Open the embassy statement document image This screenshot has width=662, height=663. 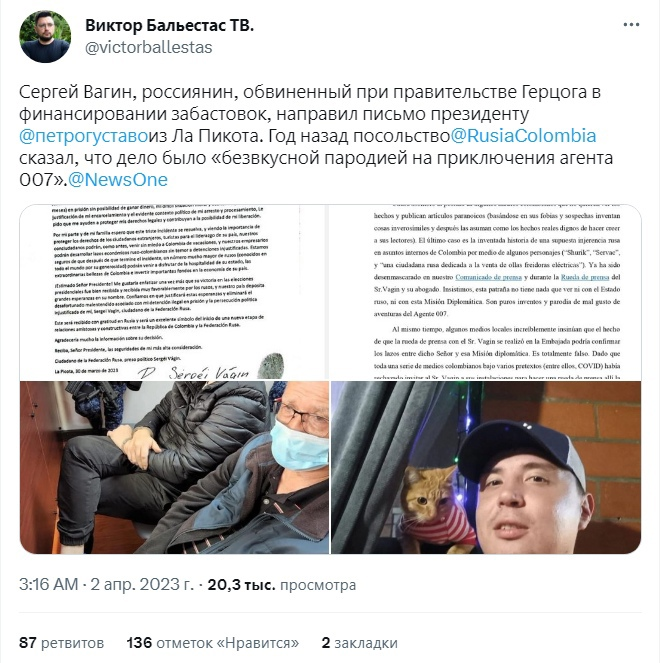[486, 292]
